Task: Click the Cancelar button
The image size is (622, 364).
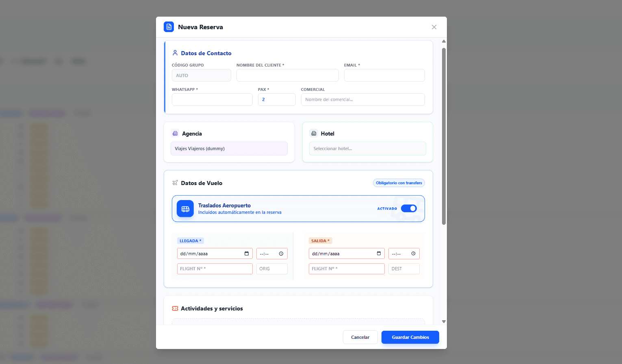Action: point(360,337)
